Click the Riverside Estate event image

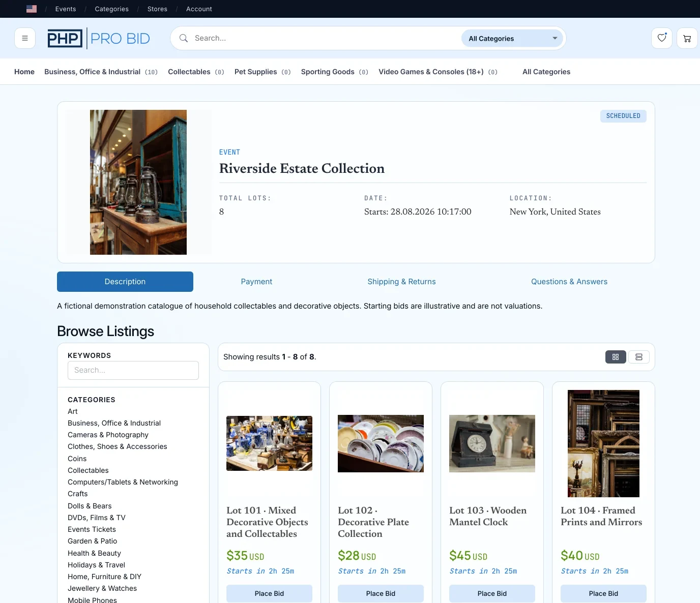coord(138,182)
